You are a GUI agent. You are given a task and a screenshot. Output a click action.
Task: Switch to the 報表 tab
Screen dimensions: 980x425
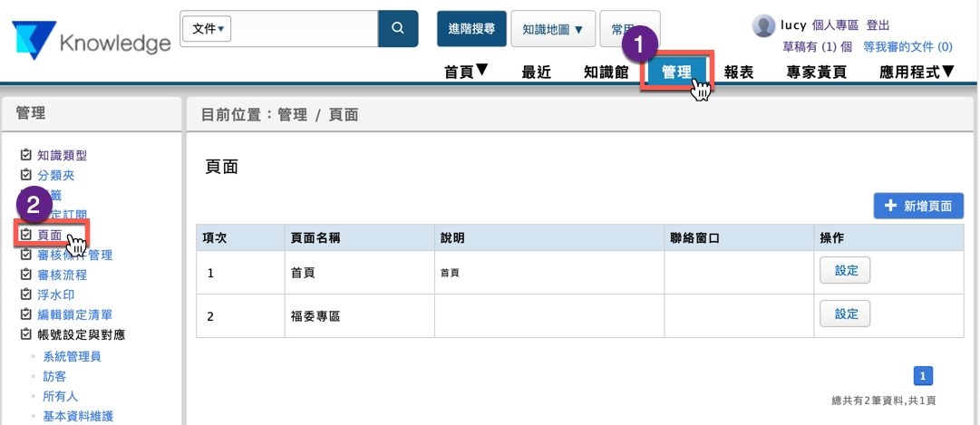(739, 72)
